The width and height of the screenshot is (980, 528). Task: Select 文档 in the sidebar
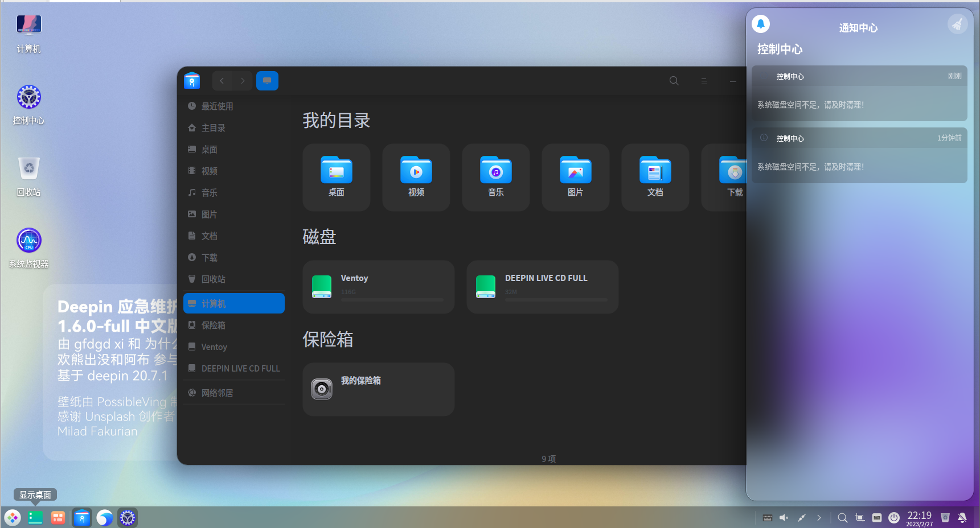[234, 236]
